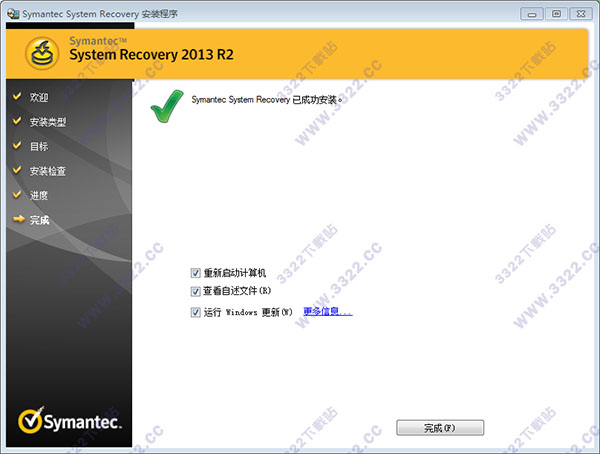Click the Symantec logo at sidebar bottom
Image resolution: width=600 pixels, height=454 pixels.
[70, 420]
